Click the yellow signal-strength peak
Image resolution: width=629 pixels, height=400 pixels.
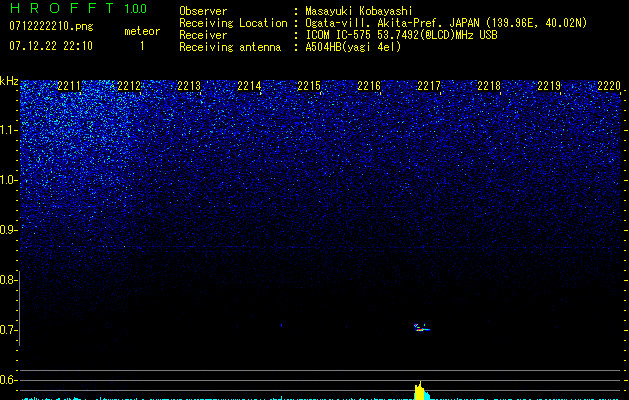click(x=420, y=391)
